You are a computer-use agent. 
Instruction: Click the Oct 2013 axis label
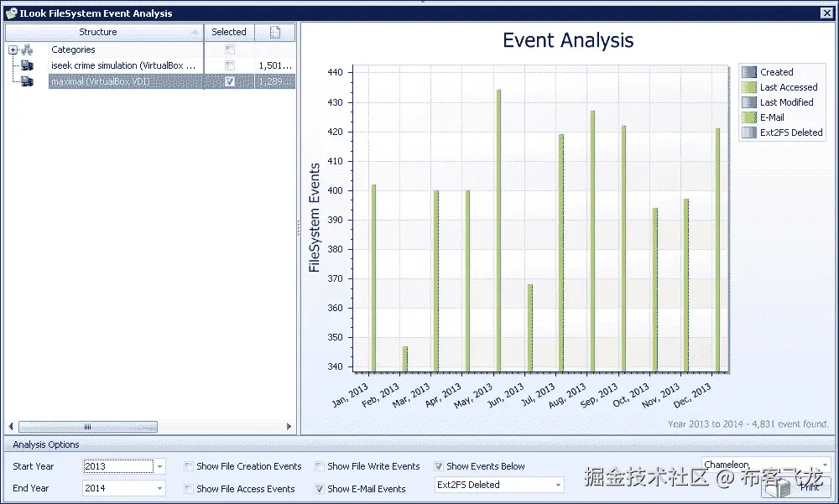click(630, 395)
